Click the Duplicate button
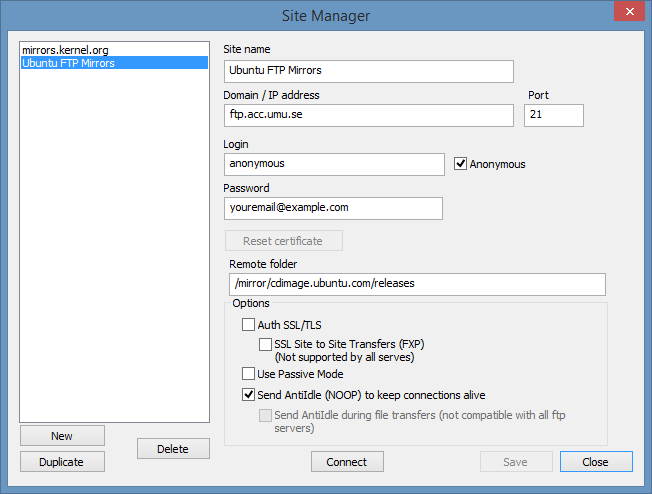The image size is (652, 494). click(x=62, y=462)
